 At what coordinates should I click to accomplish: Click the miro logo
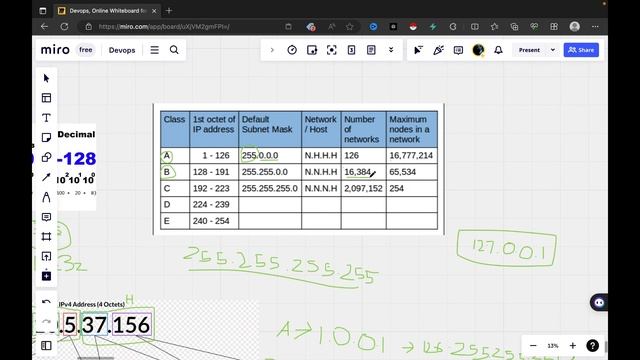pos(55,50)
